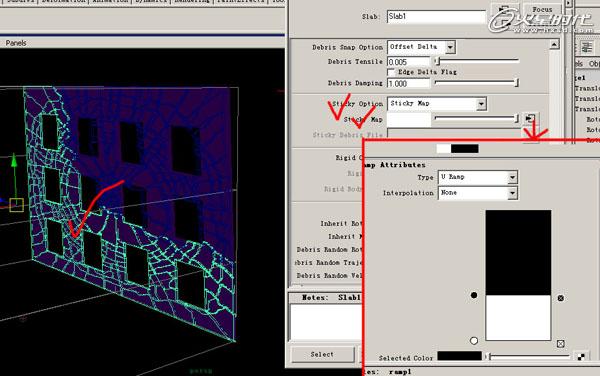This screenshot has width=600, height=376.
Task: Click the channel box display icon in right panel
Action: pyautogui.click(x=587, y=47)
